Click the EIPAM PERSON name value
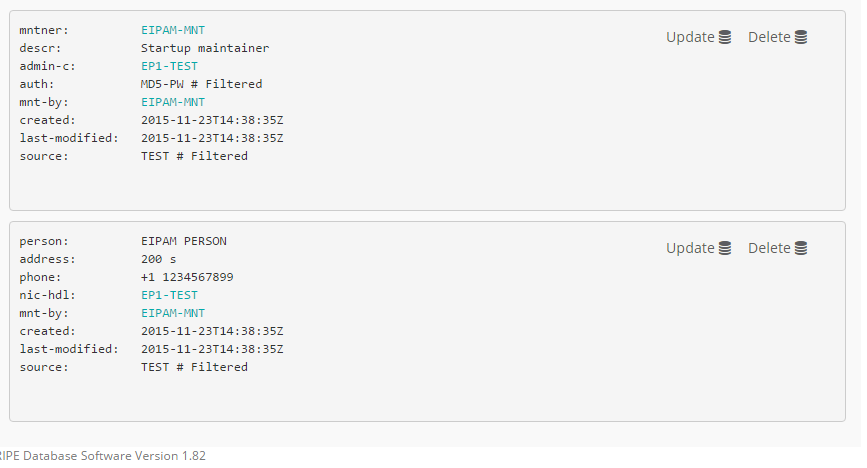Image resolution: width=867 pixels, height=468 pixels. [184, 241]
